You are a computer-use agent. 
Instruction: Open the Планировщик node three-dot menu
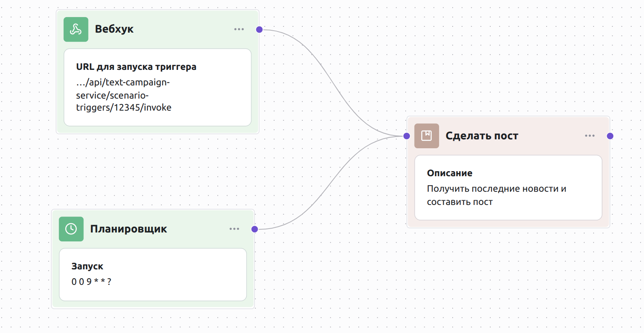tap(234, 229)
